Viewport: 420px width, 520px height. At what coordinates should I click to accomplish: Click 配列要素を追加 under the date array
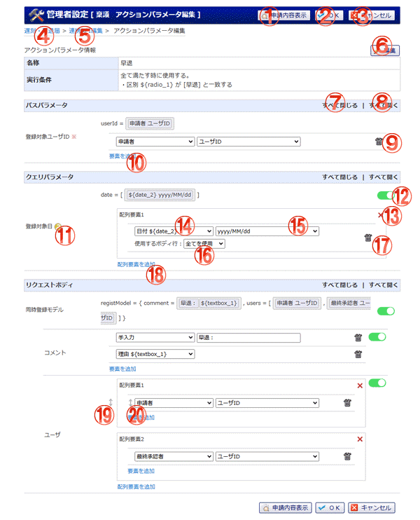[136, 264]
